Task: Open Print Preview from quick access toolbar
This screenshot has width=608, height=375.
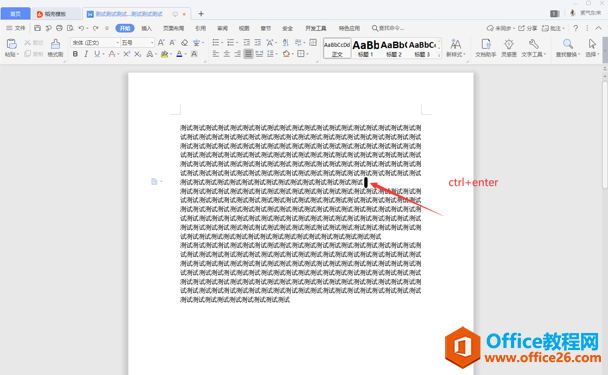Action: tap(70, 28)
